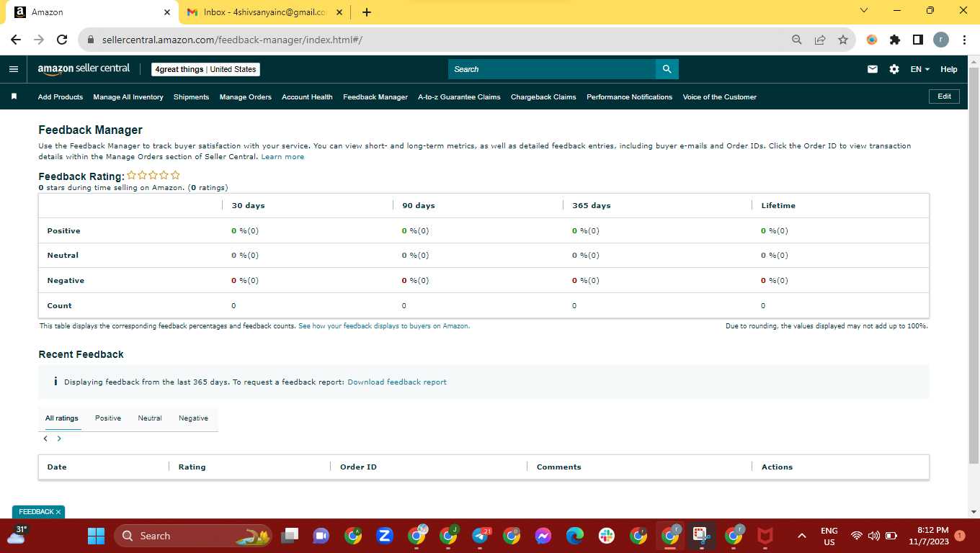This screenshot has width=980, height=553.
Task: Click the bookmark flag icon in navigation bar
Action: click(14, 96)
